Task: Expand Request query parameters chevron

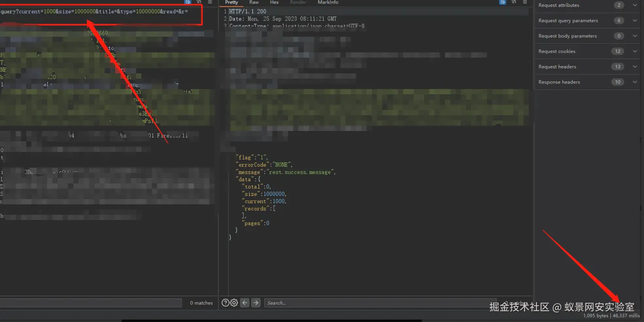Action: click(x=635, y=21)
